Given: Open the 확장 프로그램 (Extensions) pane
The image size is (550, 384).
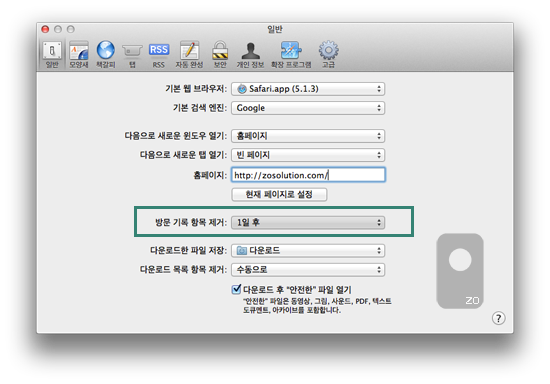Looking at the screenshot, I should click(291, 54).
